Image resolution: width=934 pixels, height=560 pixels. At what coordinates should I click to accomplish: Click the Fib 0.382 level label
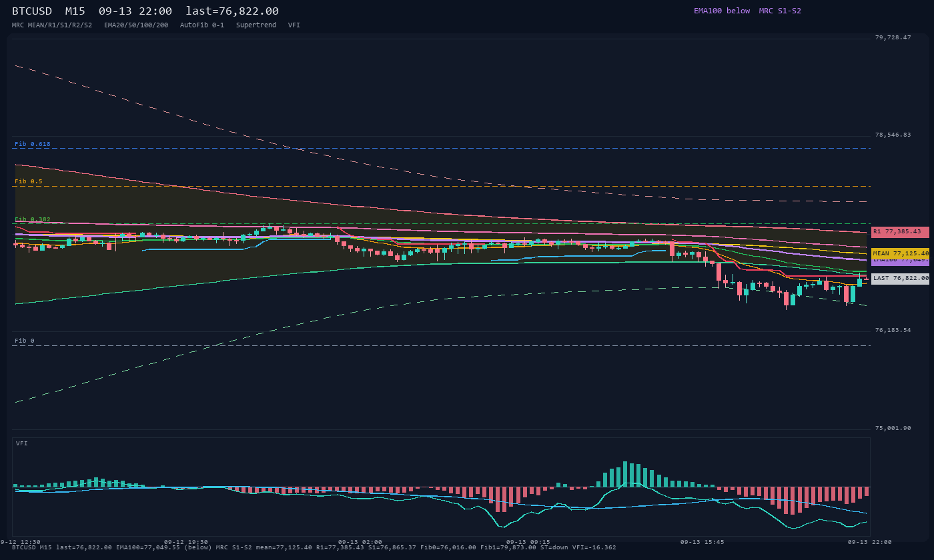click(33, 219)
